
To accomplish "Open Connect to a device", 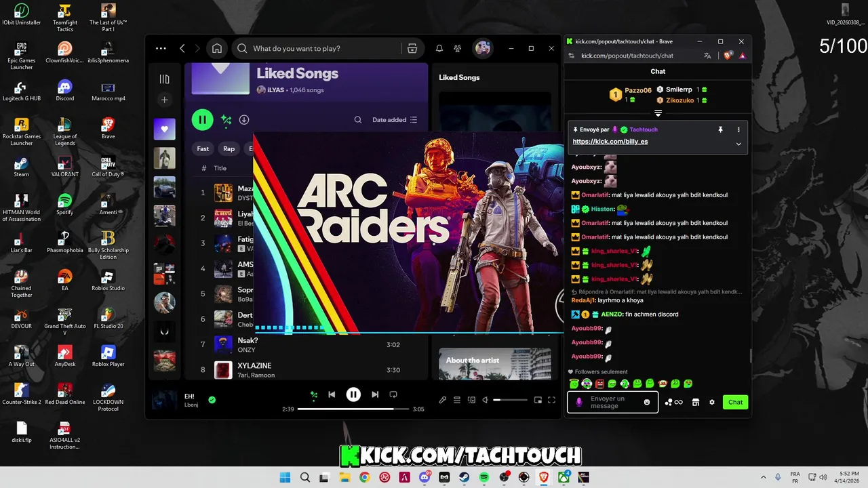I will pos(471,400).
